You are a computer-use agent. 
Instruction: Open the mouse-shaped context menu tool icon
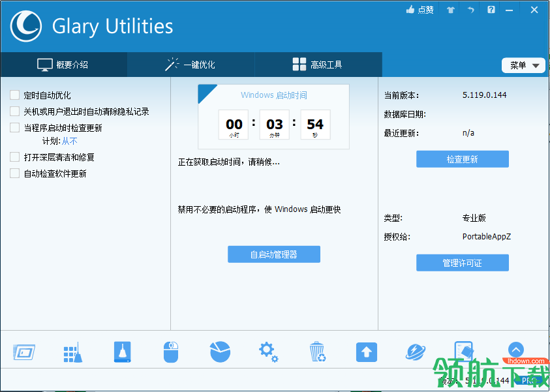point(171,352)
